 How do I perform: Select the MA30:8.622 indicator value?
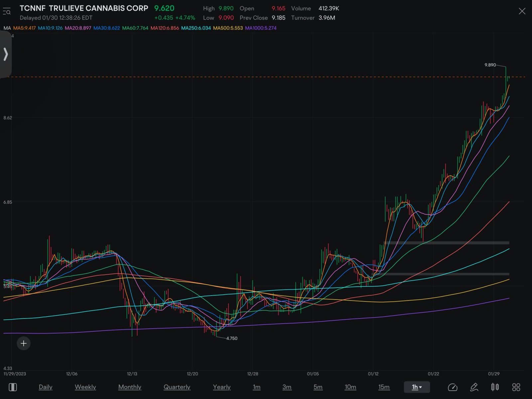click(106, 28)
